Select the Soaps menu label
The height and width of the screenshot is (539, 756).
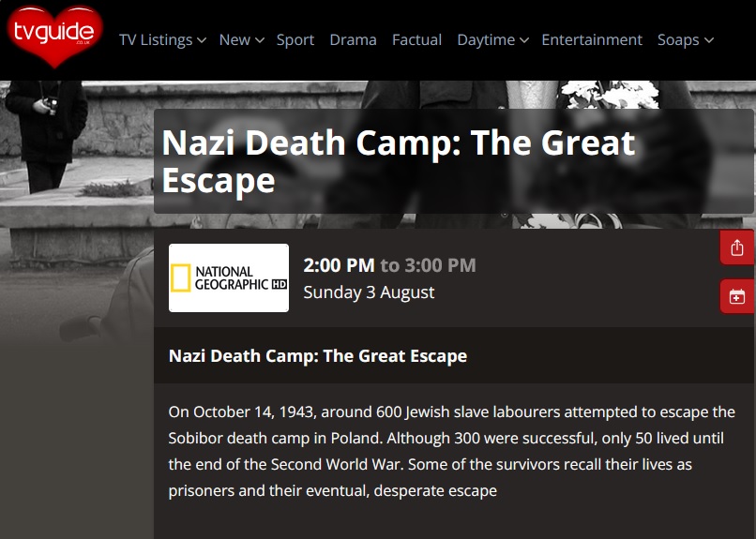[x=678, y=40]
